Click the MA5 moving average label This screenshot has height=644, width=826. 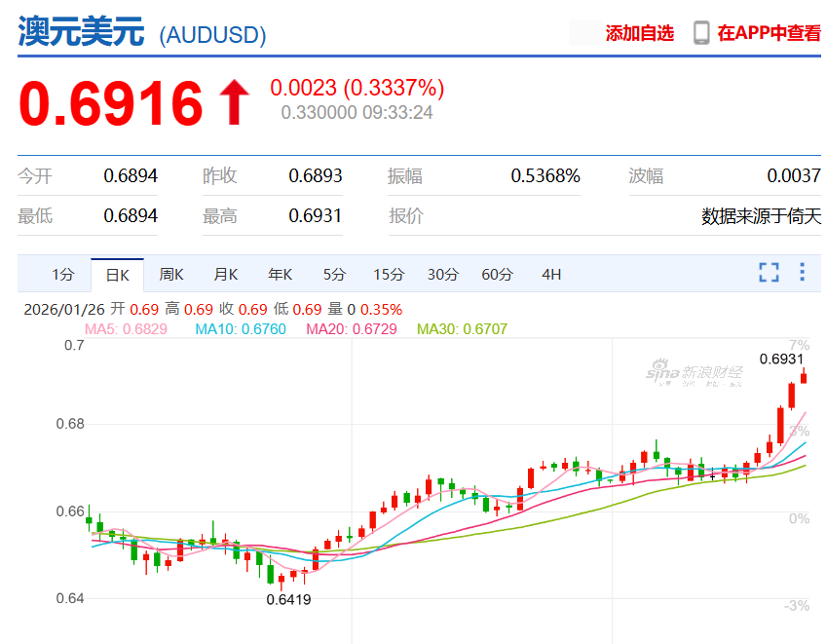tap(126, 329)
